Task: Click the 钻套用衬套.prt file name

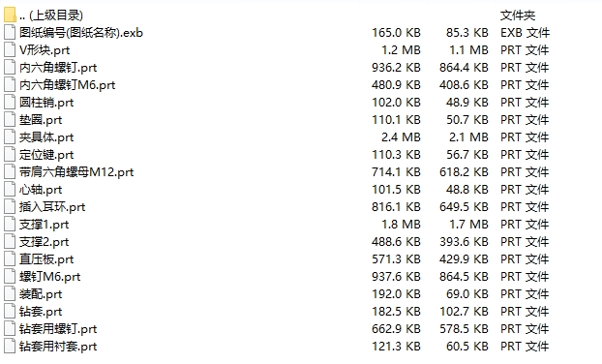Action: (x=58, y=347)
